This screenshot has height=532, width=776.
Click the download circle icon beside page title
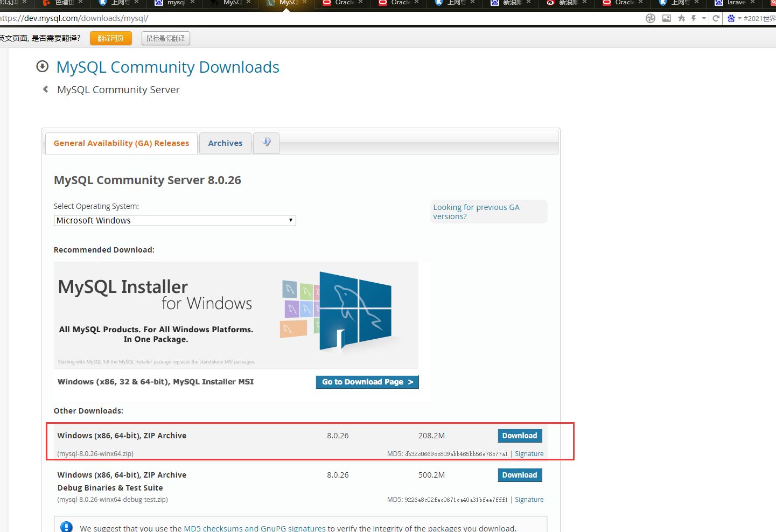[x=42, y=66]
